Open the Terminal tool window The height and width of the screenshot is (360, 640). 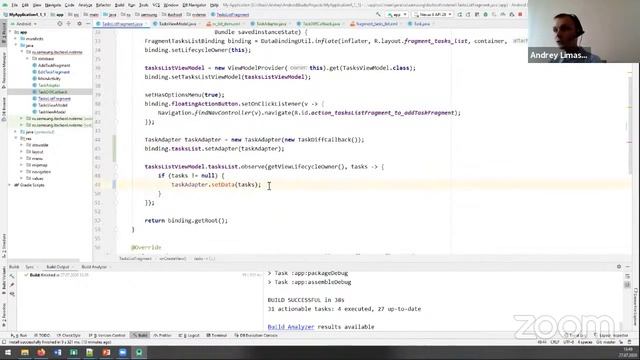click(x=217, y=336)
